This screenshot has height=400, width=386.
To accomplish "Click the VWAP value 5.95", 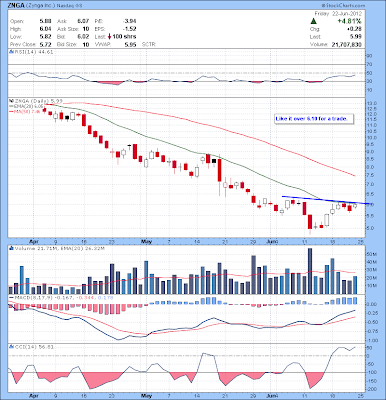I will (130, 44).
